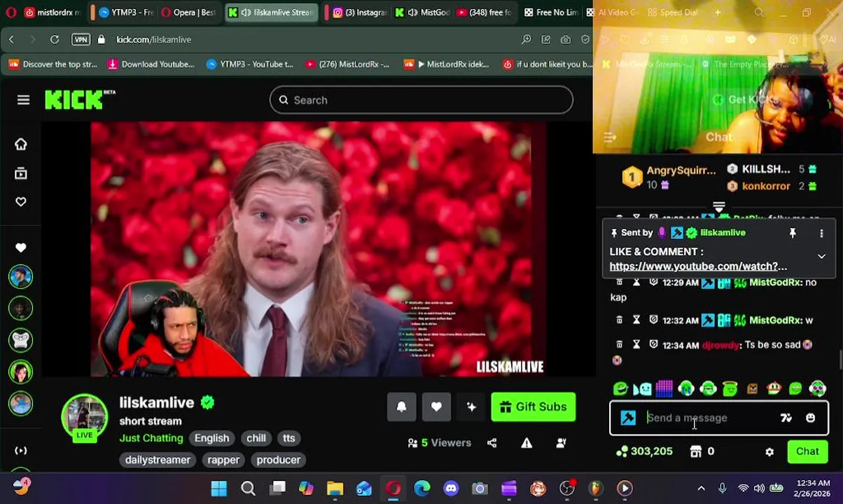Select the tts tag
This screenshot has height=504, width=843.
tap(288, 438)
